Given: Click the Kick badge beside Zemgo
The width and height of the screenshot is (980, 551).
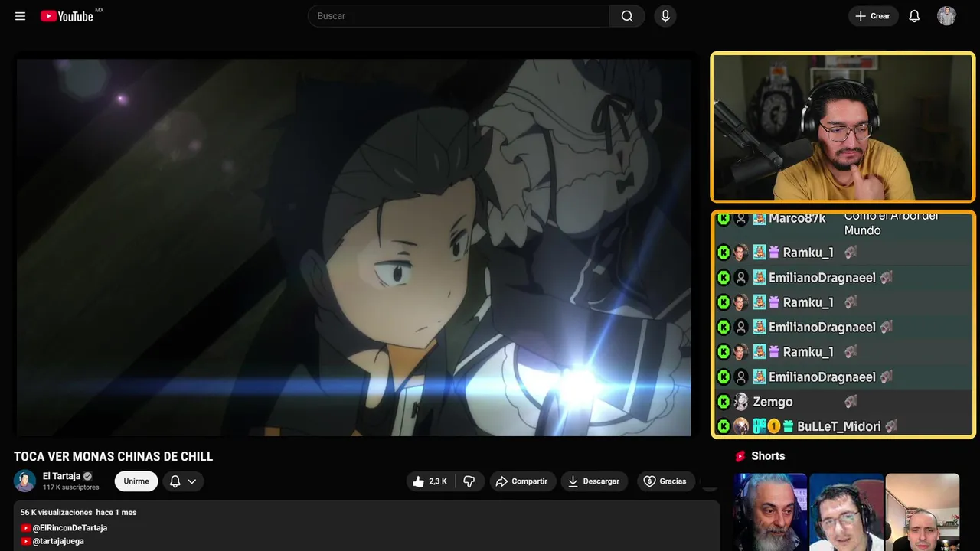Looking at the screenshot, I should point(724,402).
